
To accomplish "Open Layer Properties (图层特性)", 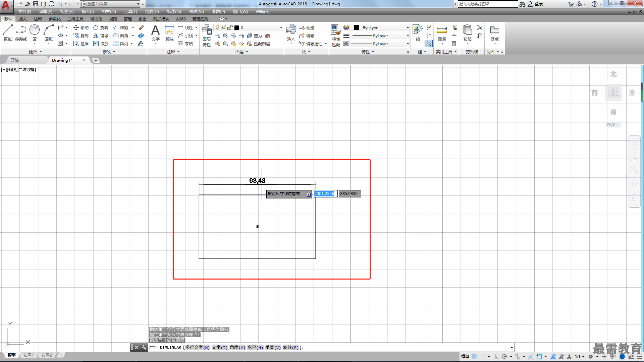I will click(207, 35).
